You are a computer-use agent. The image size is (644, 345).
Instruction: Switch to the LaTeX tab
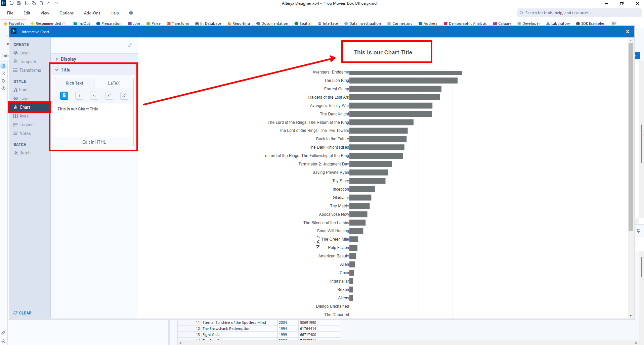114,83
